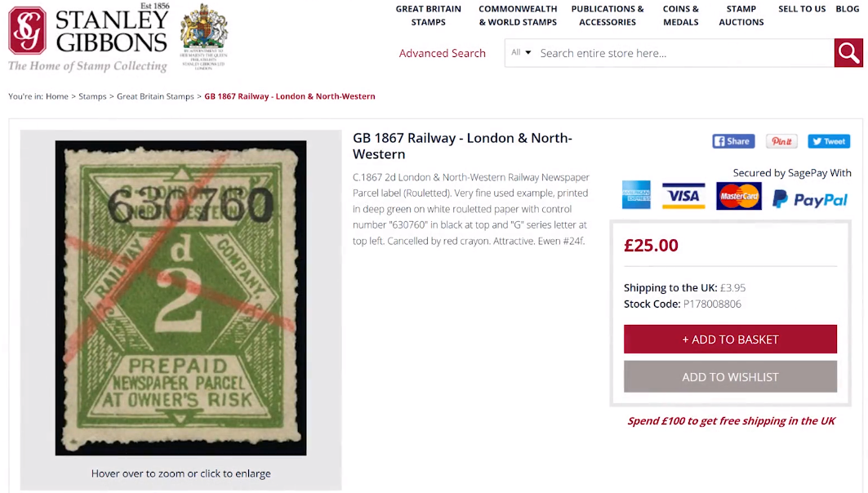Share the stamp on Facebook
Image resolution: width=868 pixels, height=493 pixels.
(x=733, y=141)
